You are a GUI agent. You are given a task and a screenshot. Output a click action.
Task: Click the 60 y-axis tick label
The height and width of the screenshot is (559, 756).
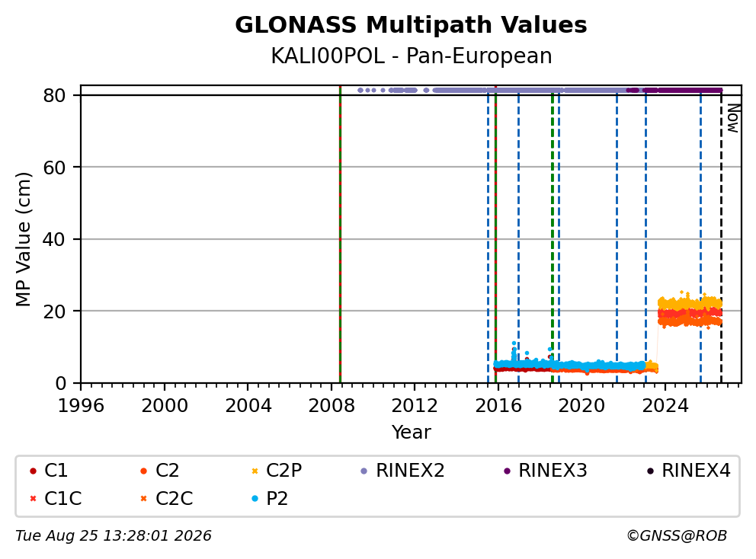click(54, 168)
